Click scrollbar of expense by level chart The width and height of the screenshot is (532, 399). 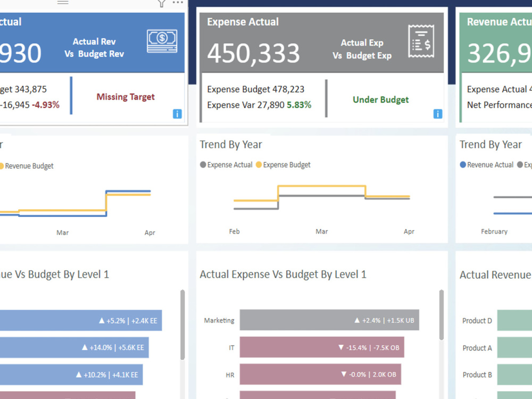442,315
